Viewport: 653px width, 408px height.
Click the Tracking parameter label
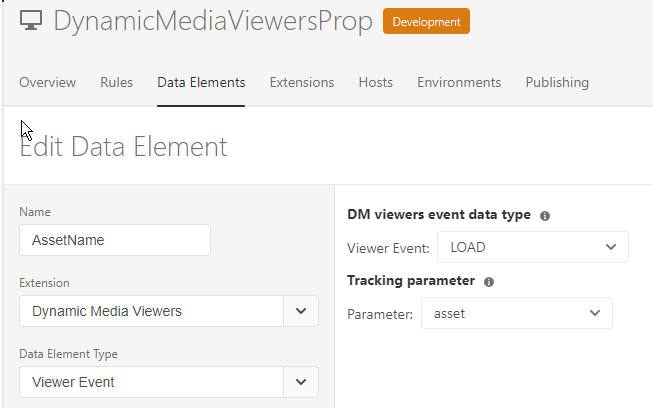click(411, 281)
